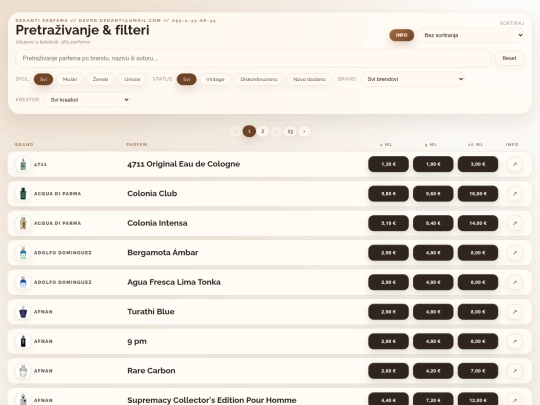The image size is (540, 405).
Task: Filter by Vintage status
Action: pyautogui.click(x=215, y=79)
